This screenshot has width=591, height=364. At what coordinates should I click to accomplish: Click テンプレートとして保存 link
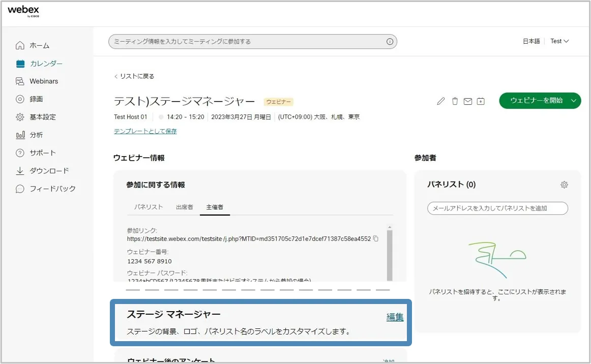point(145,131)
